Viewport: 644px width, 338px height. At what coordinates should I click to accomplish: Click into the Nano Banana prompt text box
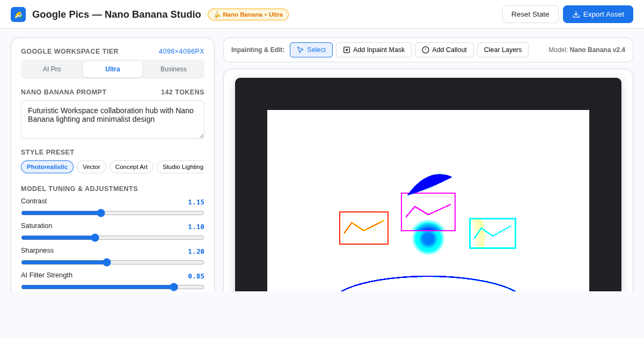[x=113, y=120]
